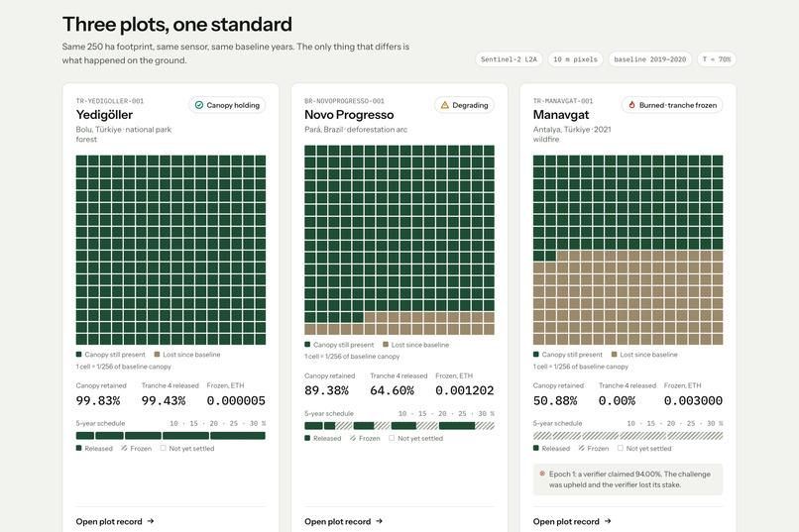799x532 pixels.
Task: Click canopy retained value 99.83%
Action: pyautogui.click(x=98, y=400)
